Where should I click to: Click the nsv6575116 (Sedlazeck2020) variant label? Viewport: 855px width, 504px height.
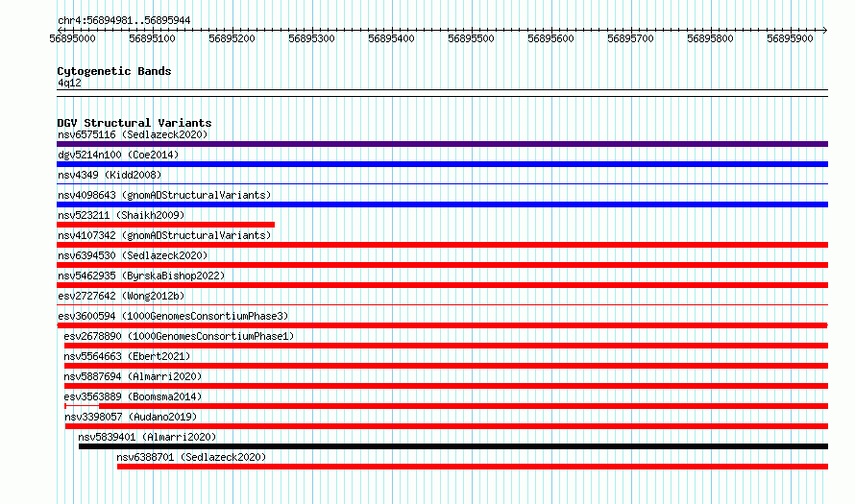(133, 134)
